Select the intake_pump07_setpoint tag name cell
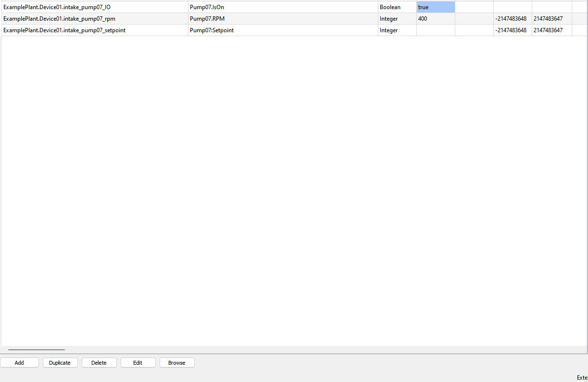The height and width of the screenshot is (382, 588). (95, 30)
